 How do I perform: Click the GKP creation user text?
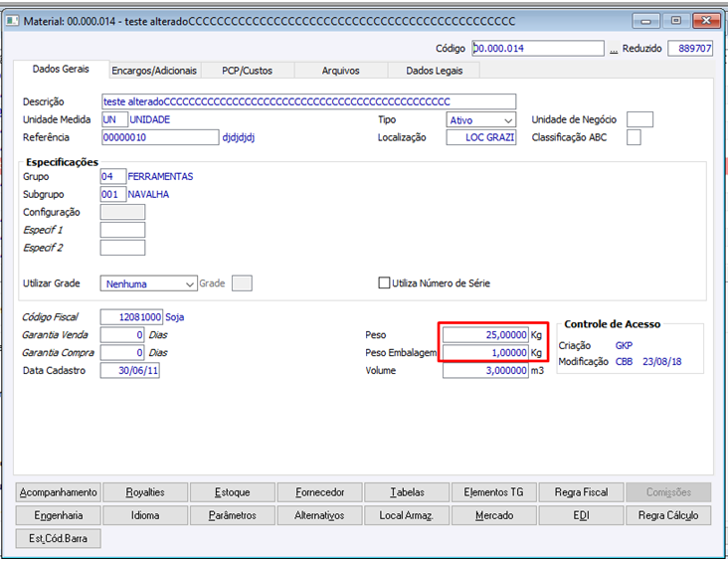(x=624, y=345)
